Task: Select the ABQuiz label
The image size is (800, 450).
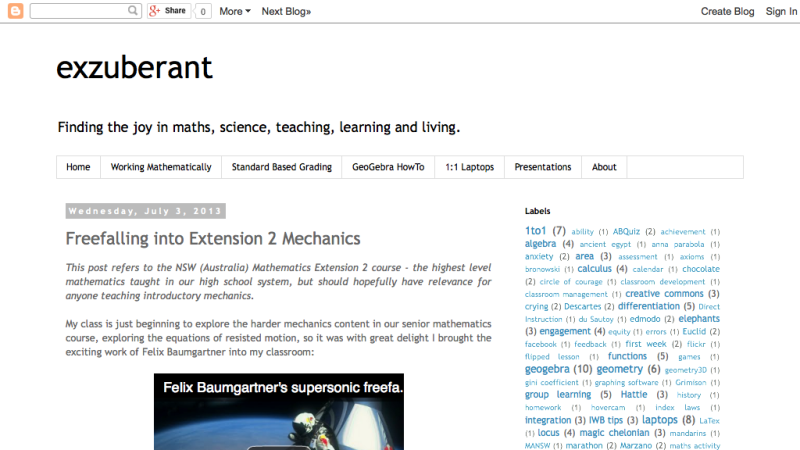Action: click(x=626, y=231)
